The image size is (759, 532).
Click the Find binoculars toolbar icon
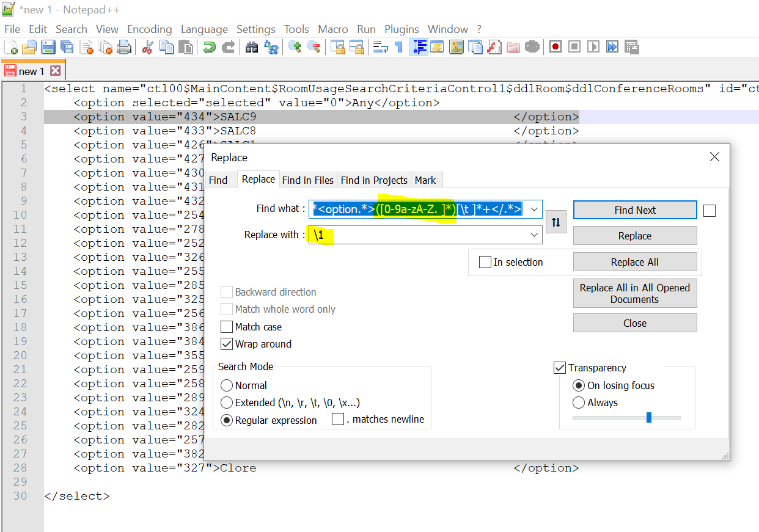coord(252,47)
